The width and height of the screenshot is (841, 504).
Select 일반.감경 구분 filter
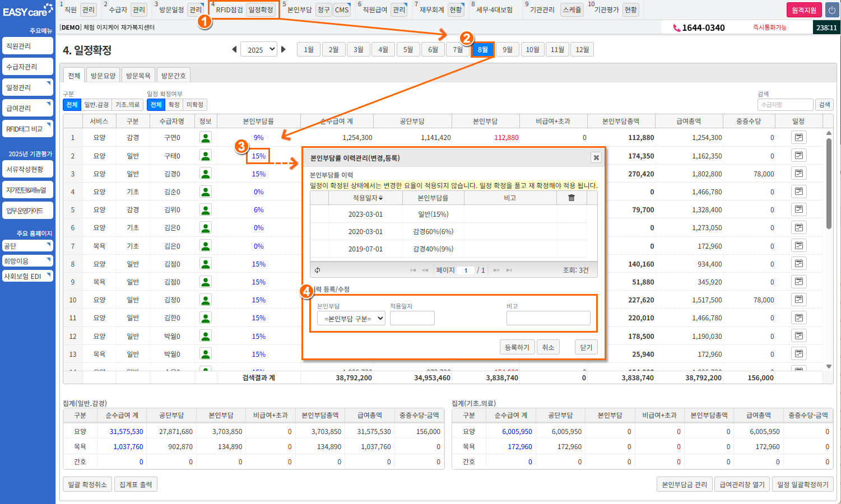coord(96,105)
